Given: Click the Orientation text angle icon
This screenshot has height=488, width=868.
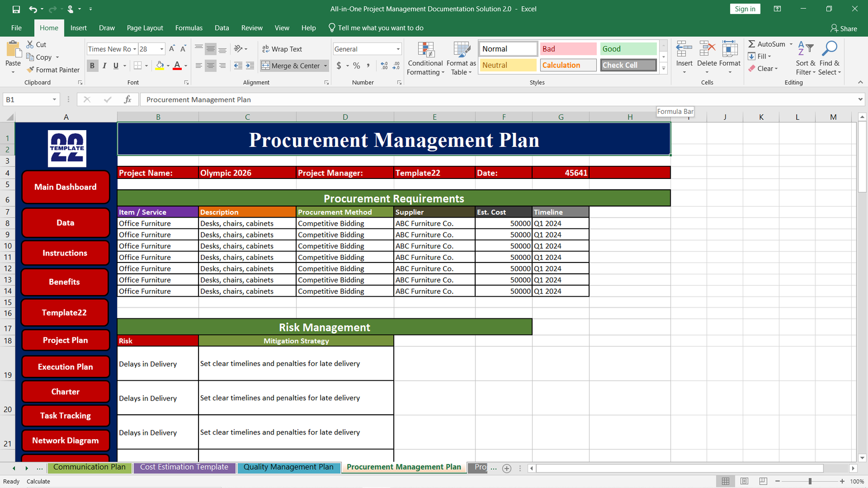Looking at the screenshot, I should (x=239, y=49).
